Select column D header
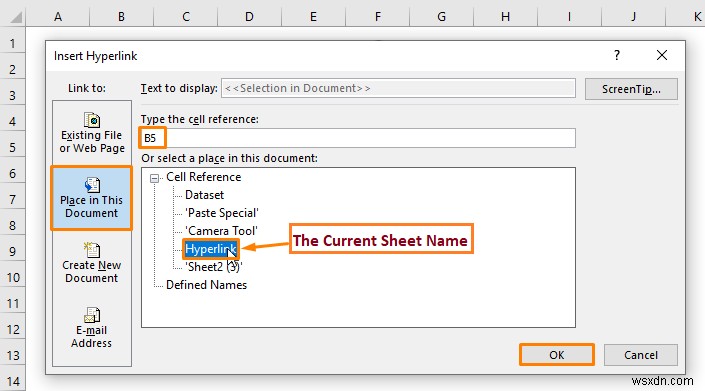The height and width of the screenshot is (391, 705). coord(249,17)
